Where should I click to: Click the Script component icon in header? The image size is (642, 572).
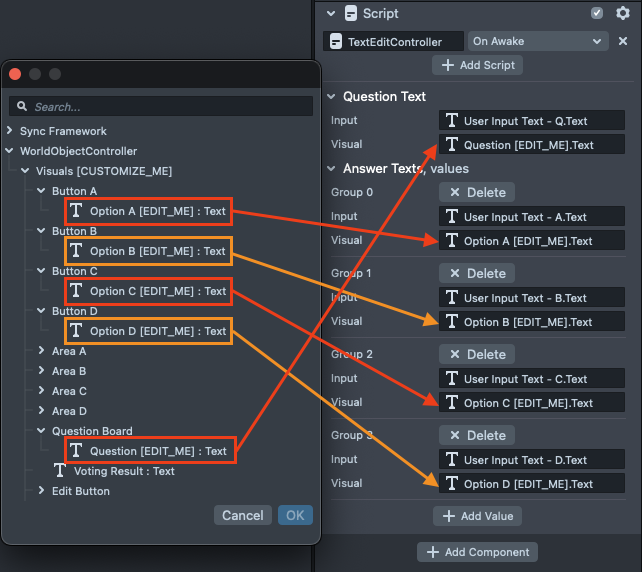tap(351, 13)
